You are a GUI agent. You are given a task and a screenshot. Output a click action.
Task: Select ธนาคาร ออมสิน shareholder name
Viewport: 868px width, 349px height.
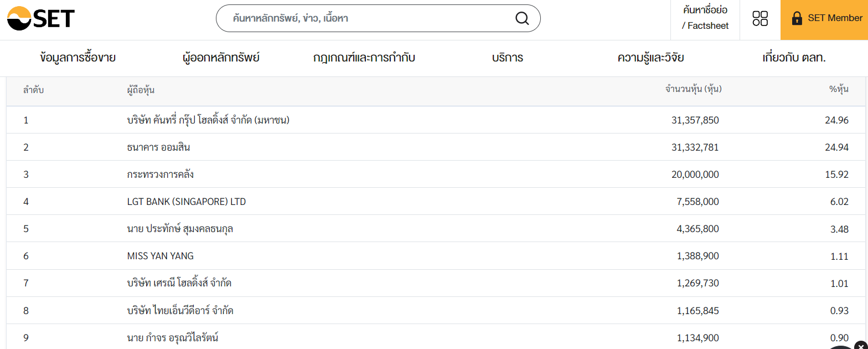coord(158,147)
